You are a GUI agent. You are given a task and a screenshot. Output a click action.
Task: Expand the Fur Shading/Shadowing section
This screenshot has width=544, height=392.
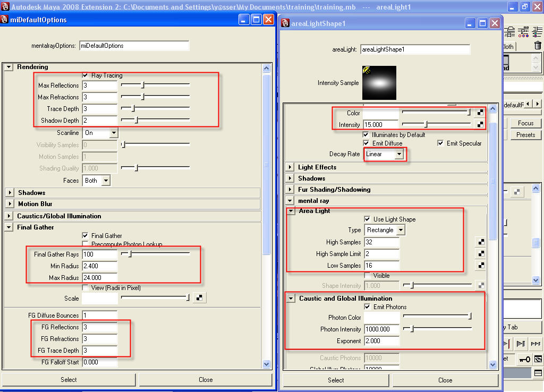[x=290, y=190]
